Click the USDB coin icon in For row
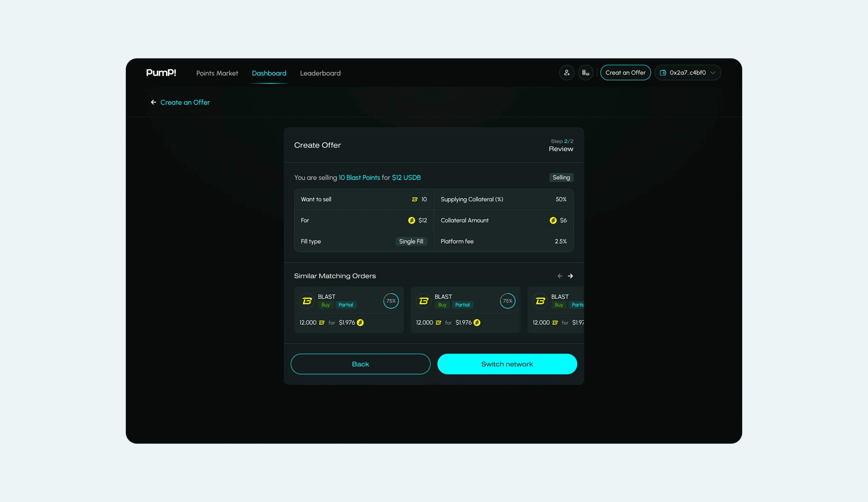 412,220
